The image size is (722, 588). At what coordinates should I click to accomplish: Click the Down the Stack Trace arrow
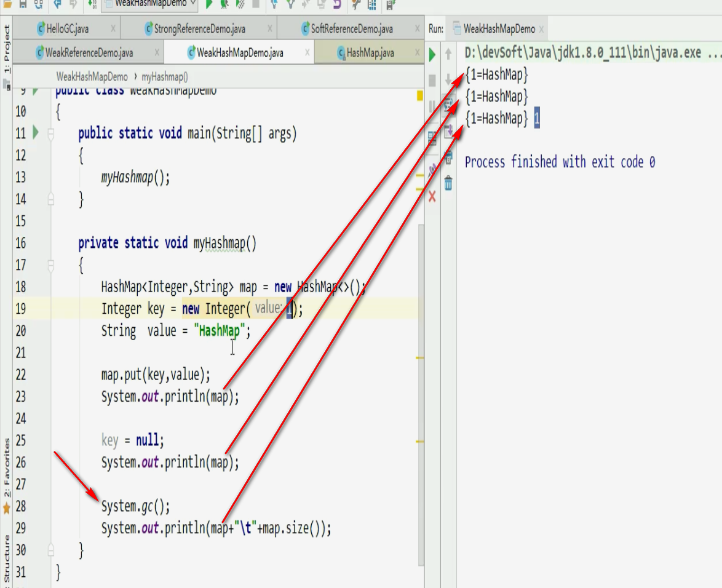point(448,79)
